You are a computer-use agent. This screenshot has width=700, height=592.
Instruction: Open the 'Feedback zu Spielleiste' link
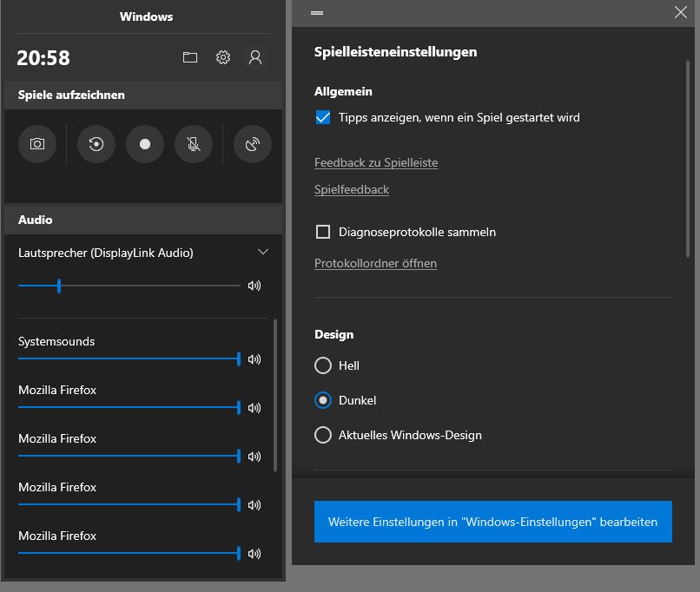click(375, 162)
